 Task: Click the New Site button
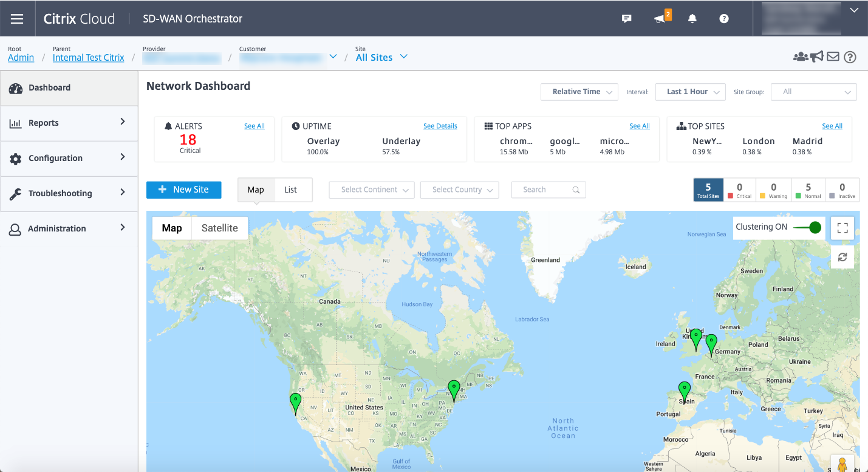(184, 190)
